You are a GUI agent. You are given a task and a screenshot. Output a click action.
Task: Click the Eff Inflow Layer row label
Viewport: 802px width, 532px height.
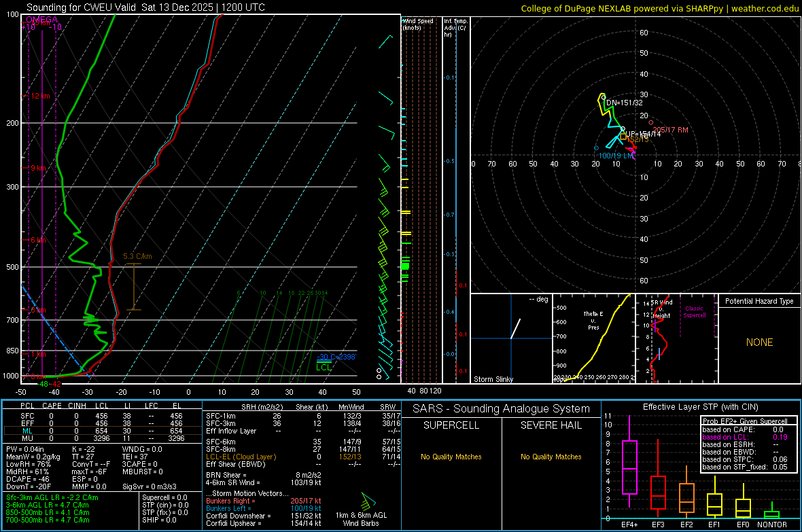pyautogui.click(x=230, y=431)
